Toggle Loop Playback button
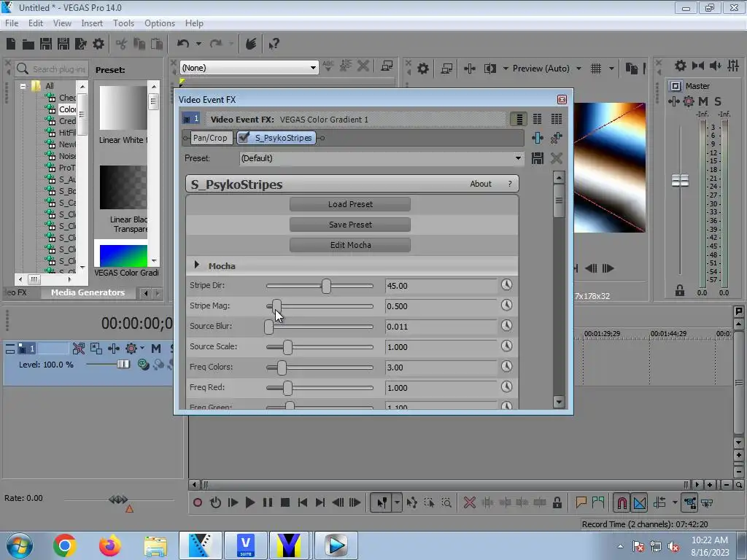Screen dimensions: 747x560 tap(215, 502)
